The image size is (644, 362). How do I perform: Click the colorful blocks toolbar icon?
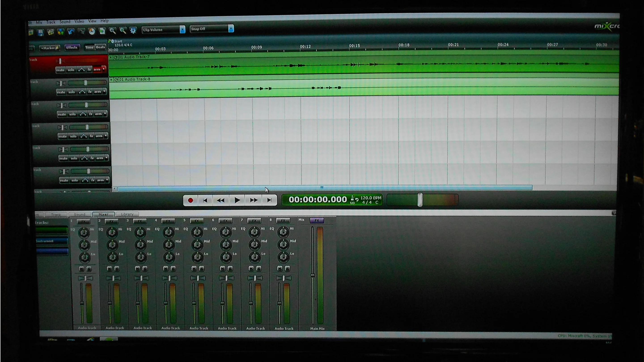[x=61, y=32]
